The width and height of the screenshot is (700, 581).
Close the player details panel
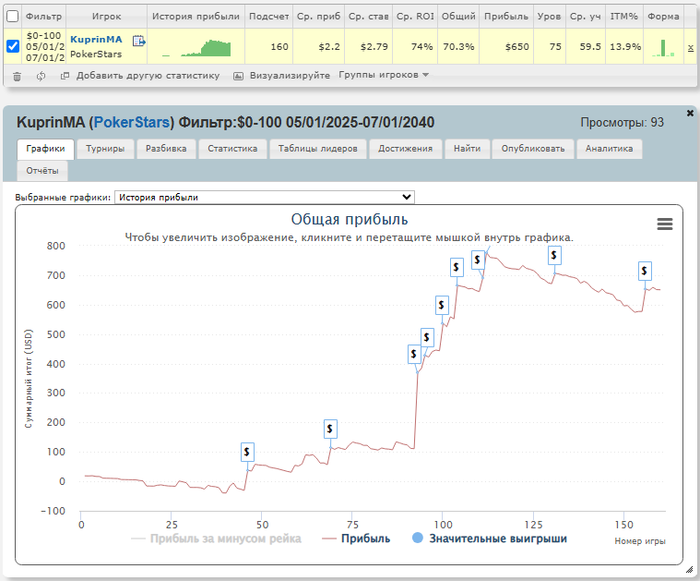[690, 112]
